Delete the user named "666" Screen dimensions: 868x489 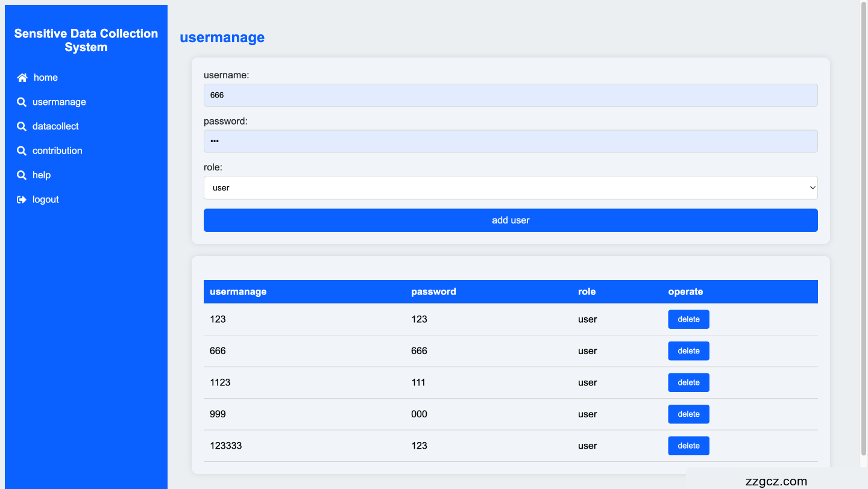pyautogui.click(x=688, y=350)
